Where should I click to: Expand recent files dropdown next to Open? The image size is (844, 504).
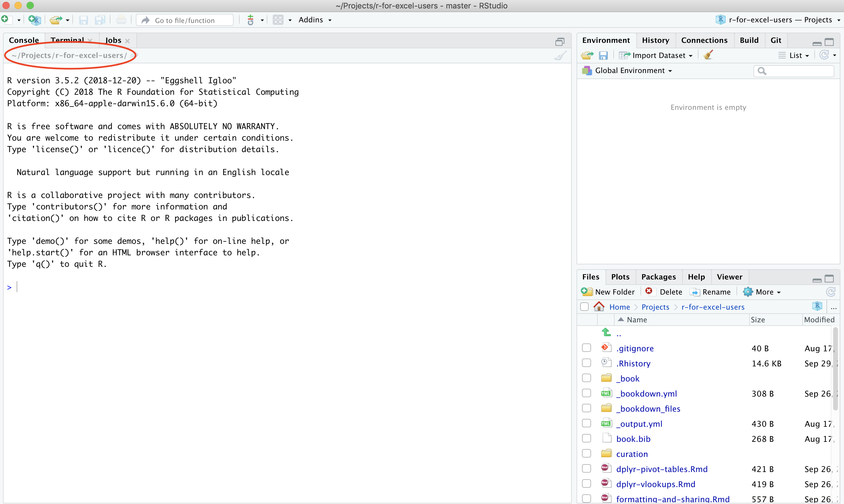click(68, 21)
